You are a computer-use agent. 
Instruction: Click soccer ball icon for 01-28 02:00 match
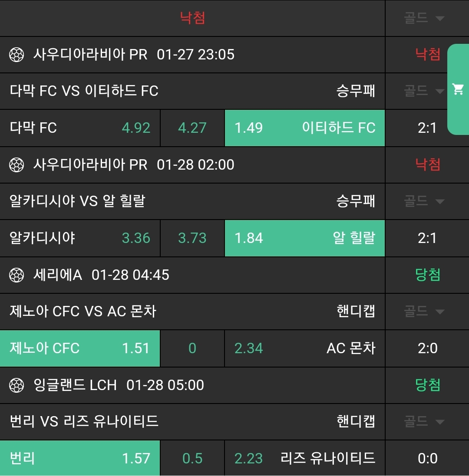tap(17, 165)
